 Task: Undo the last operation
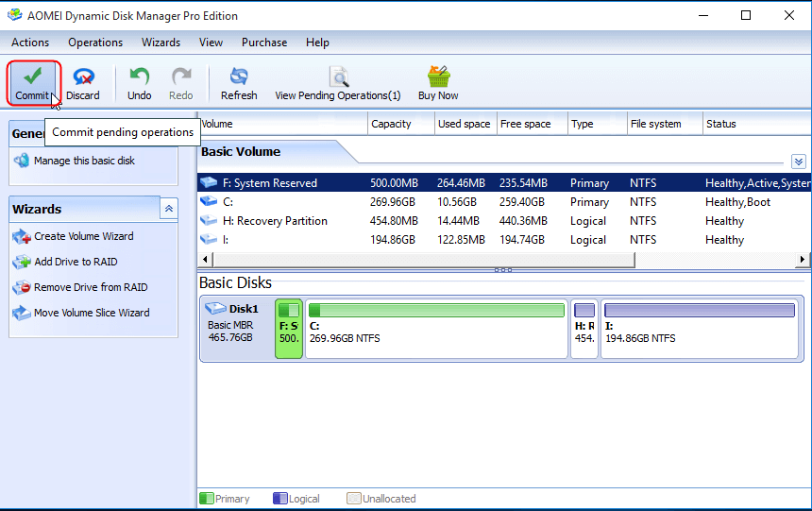click(140, 83)
